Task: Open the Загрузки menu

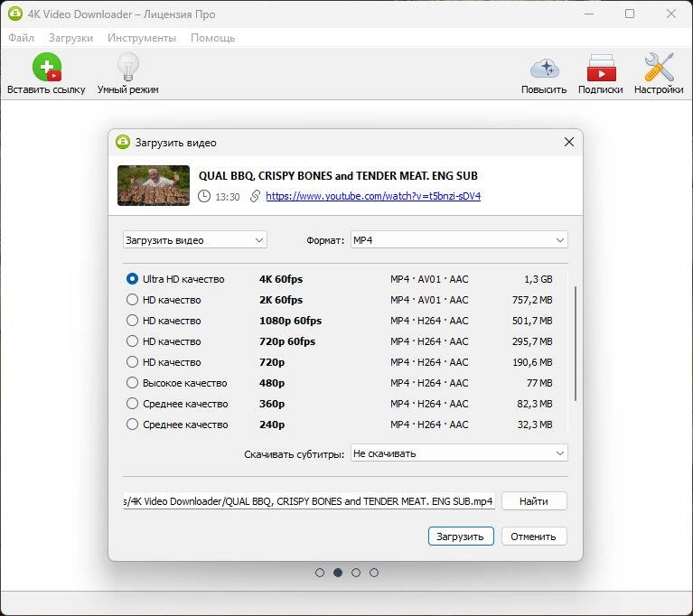Action: pyautogui.click(x=70, y=38)
